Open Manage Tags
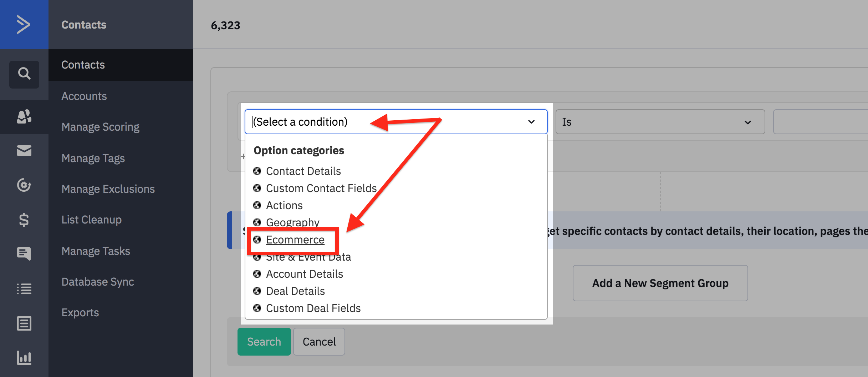Viewport: 868px width, 377px height. (x=93, y=158)
